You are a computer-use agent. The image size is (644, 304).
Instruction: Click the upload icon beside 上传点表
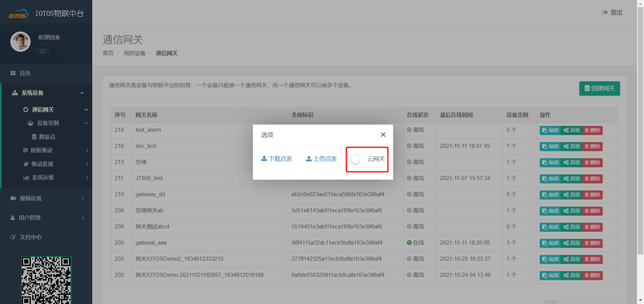point(309,159)
